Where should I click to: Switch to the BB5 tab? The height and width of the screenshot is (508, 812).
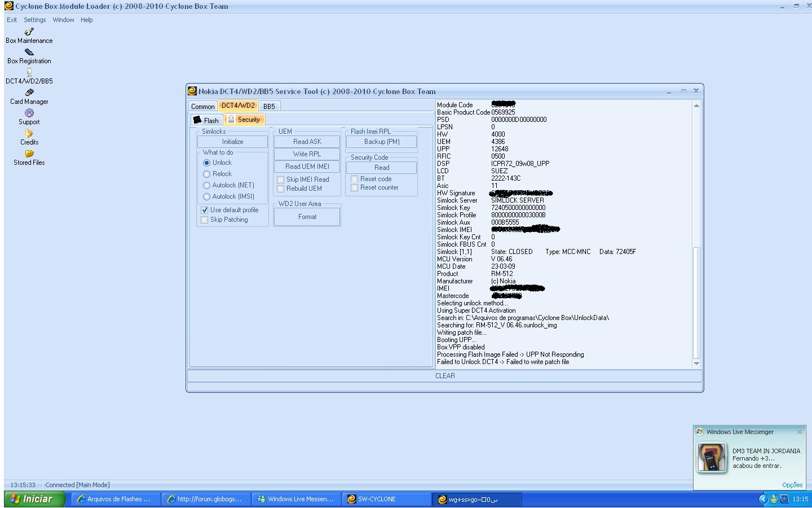coord(269,106)
